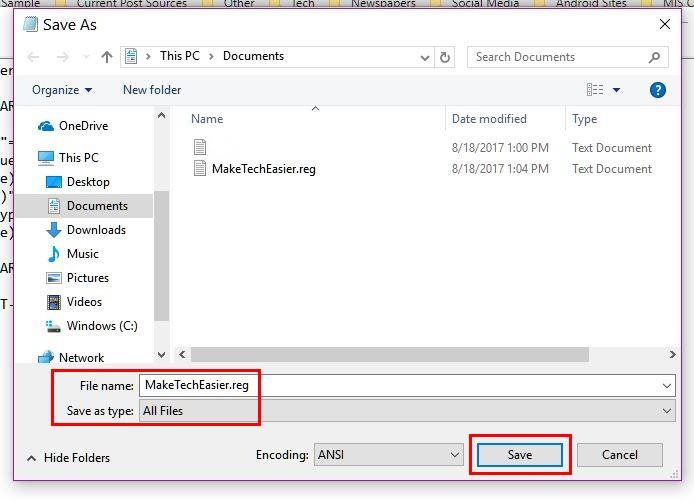Click the OneDrive cloud icon
The image size is (694, 502).
(x=46, y=126)
